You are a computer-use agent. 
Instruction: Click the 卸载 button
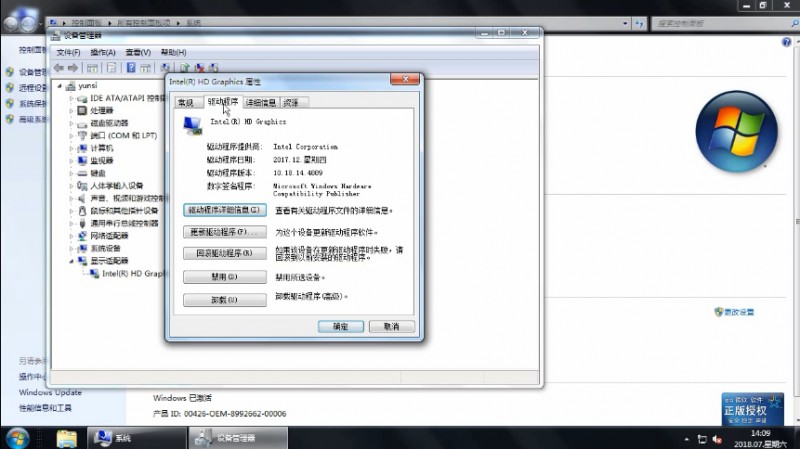click(x=224, y=300)
